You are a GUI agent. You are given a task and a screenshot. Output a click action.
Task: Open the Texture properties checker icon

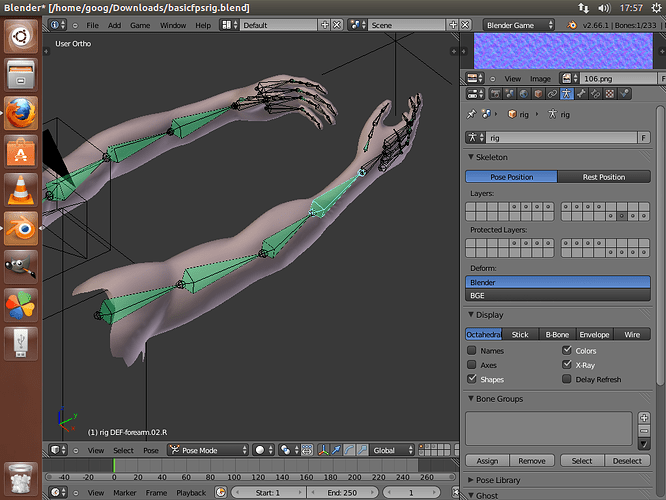(x=610, y=94)
